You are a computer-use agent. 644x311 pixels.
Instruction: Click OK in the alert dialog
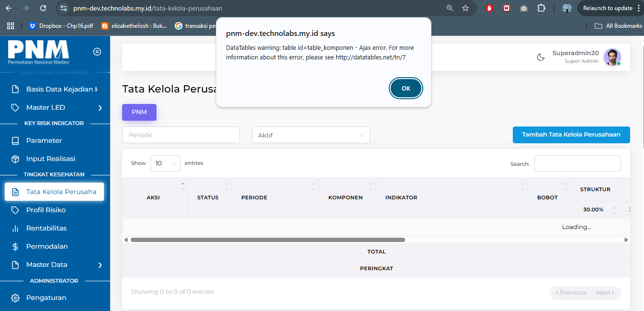click(x=406, y=89)
